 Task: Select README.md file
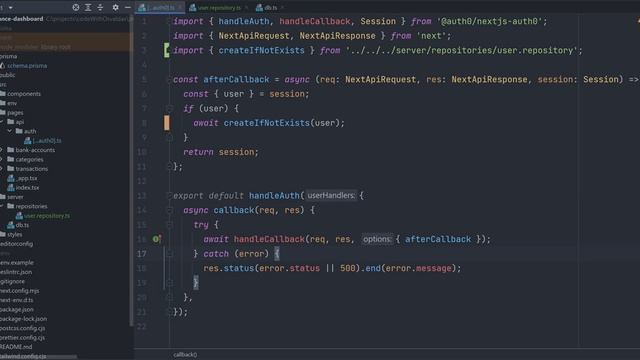(16, 347)
